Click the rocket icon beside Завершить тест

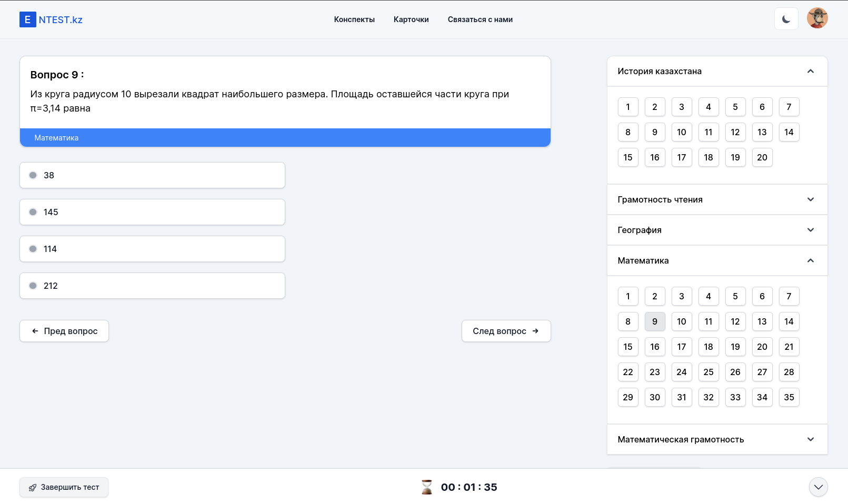[33, 488]
